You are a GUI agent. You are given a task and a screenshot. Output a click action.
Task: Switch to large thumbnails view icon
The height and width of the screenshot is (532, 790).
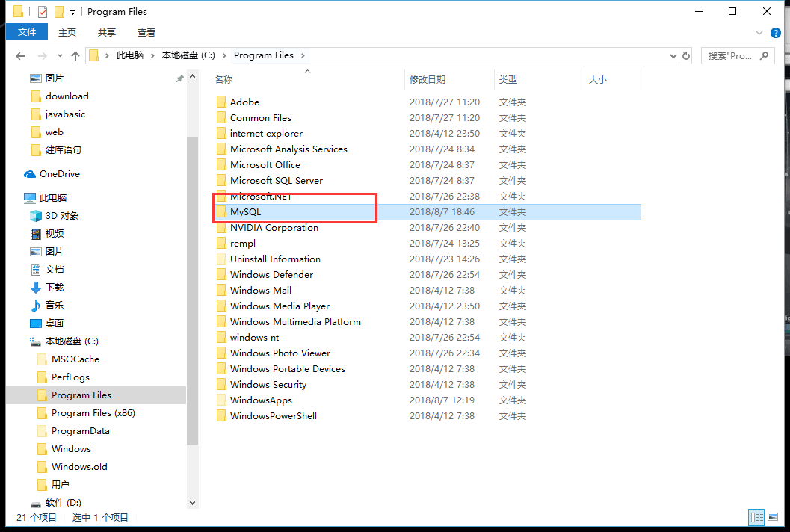coord(772,517)
